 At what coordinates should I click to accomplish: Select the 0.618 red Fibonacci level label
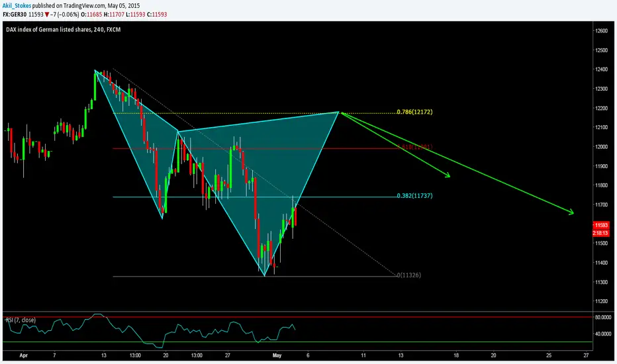click(414, 147)
